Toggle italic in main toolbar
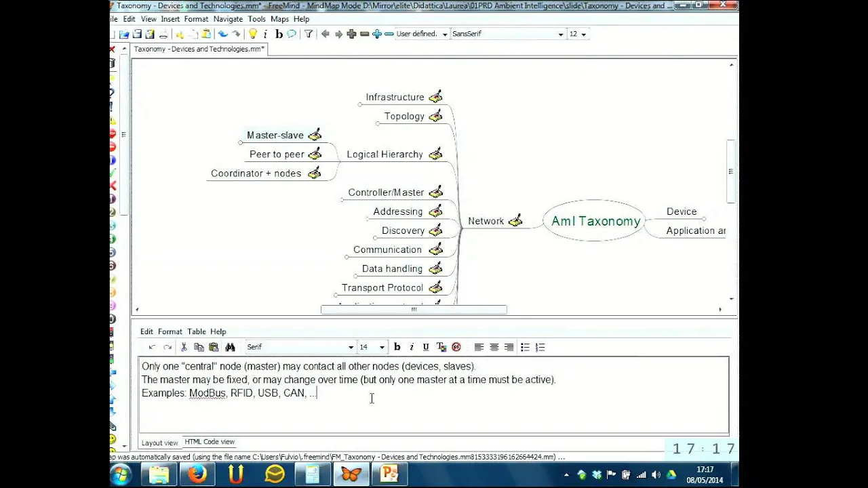This screenshot has height=488, width=868. [265, 34]
